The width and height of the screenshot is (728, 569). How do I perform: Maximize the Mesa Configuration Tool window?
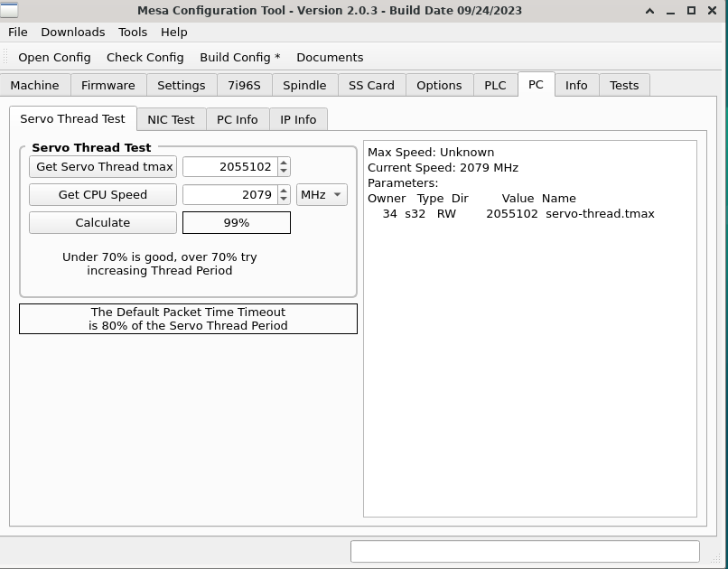[691, 11]
